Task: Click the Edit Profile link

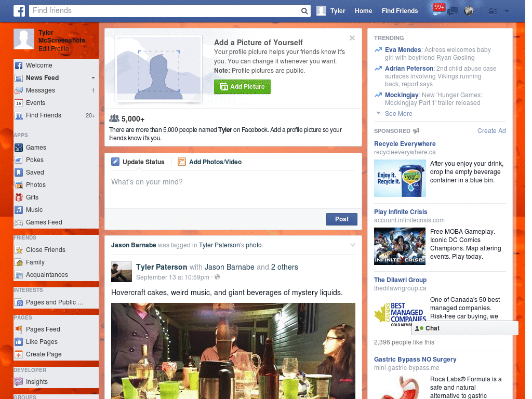Action: (x=54, y=49)
